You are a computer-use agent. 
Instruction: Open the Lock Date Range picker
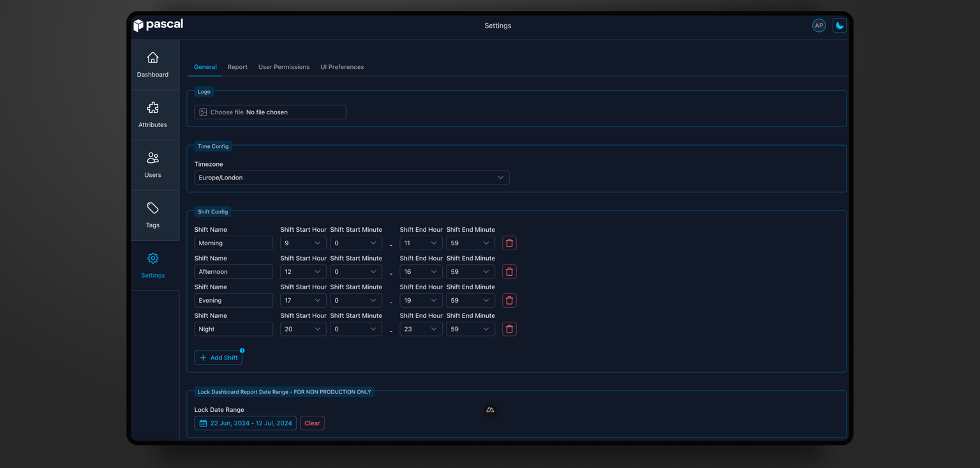(245, 423)
